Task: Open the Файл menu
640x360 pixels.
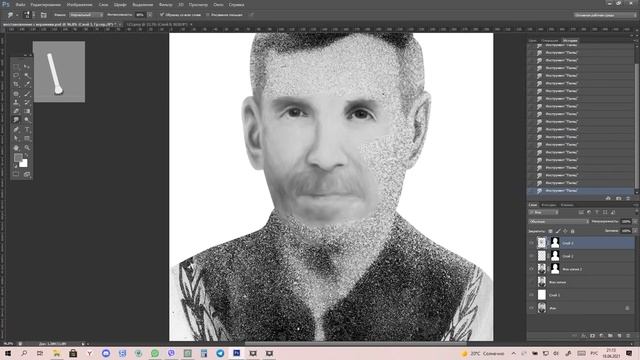Action: [20, 4]
